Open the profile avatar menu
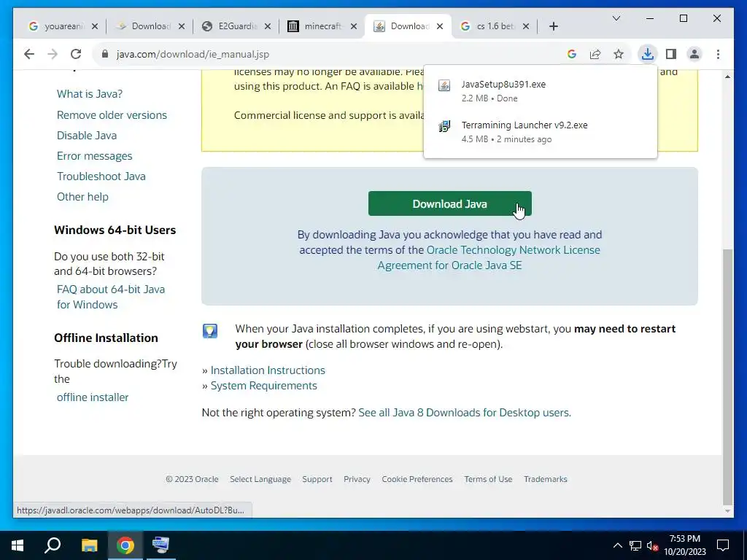The height and width of the screenshot is (560, 747). [x=694, y=54]
